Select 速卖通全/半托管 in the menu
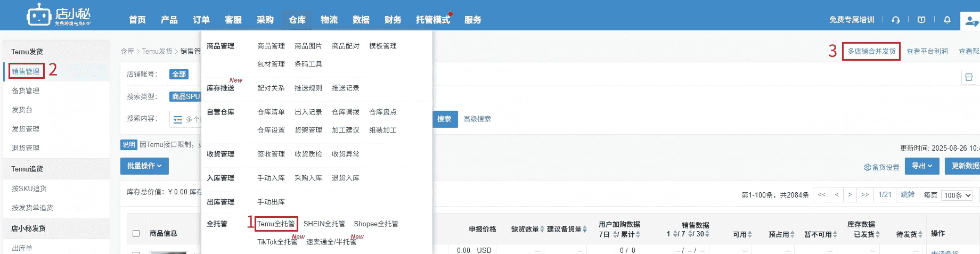The height and width of the screenshot is (254, 980). (x=331, y=242)
